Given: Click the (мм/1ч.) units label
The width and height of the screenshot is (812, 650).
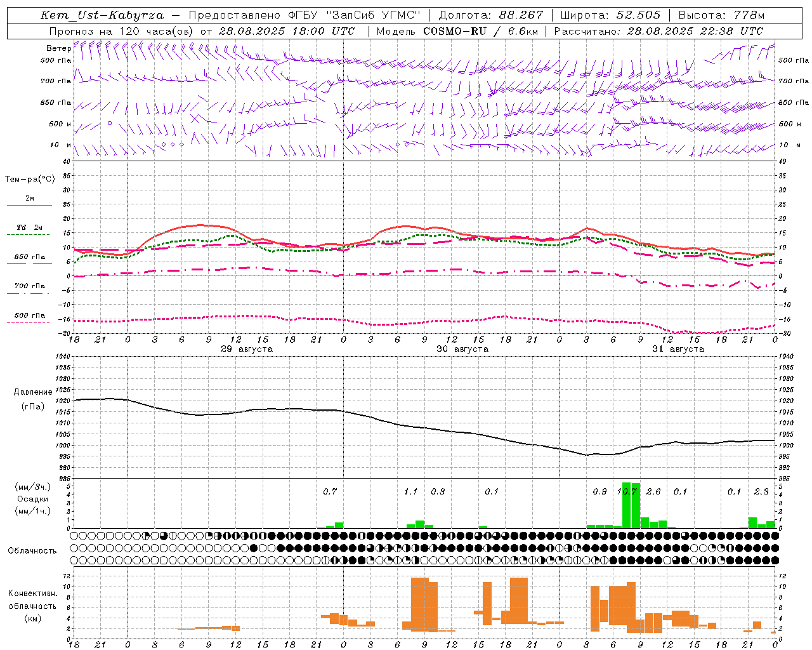Looking at the screenshot, I should (x=33, y=511).
